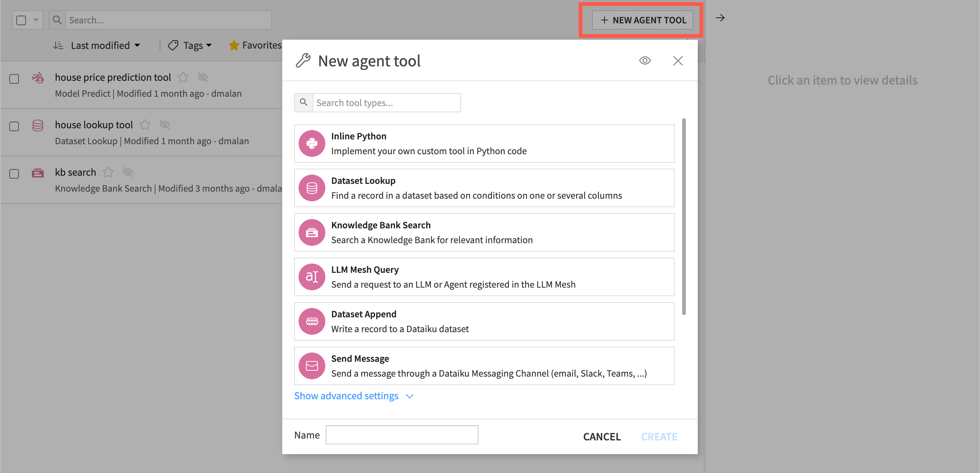Click kb search knowledge bank icon
Image resolution: width=980 pixels, height=473 pixels.
click(38, 173)
